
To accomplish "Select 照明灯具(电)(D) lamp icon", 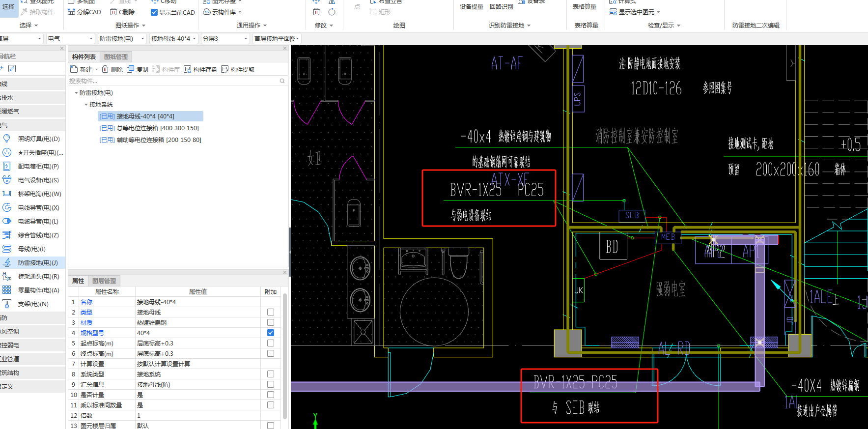I will click(x=7, y=139).
